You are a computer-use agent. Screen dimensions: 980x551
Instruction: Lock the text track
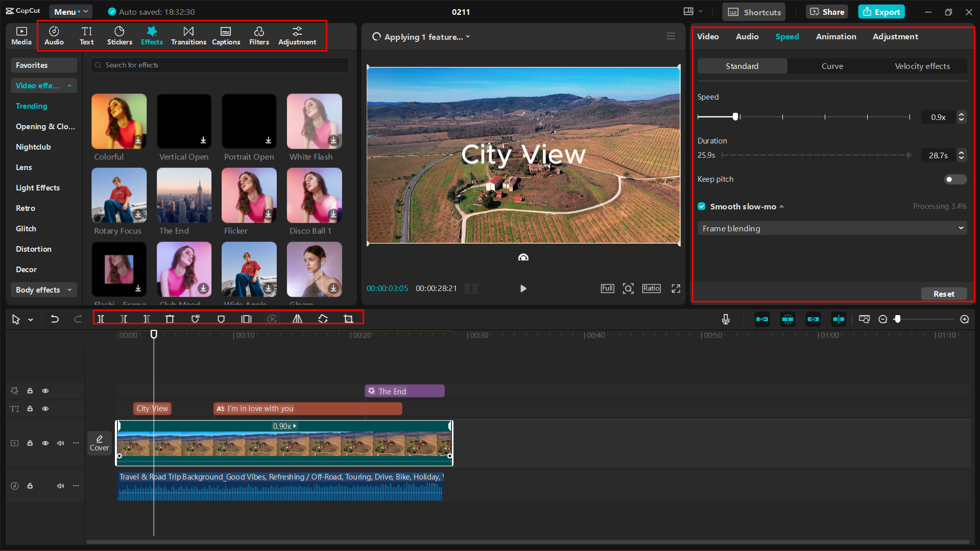[30, 409]
